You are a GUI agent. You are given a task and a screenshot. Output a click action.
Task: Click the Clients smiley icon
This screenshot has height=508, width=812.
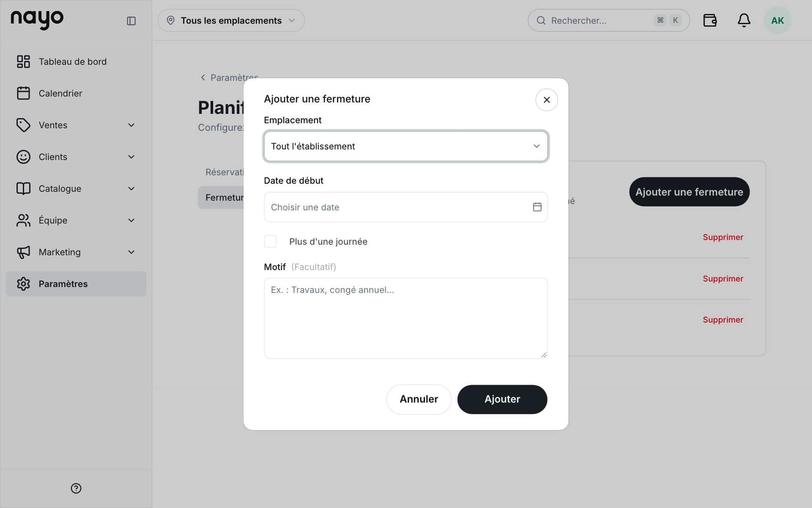(23, 156)
